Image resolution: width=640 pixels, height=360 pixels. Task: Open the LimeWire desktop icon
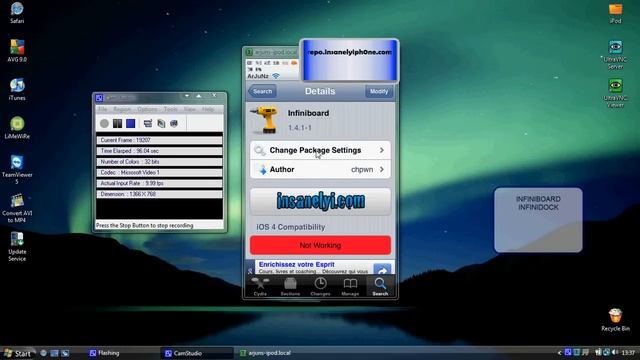17,127
